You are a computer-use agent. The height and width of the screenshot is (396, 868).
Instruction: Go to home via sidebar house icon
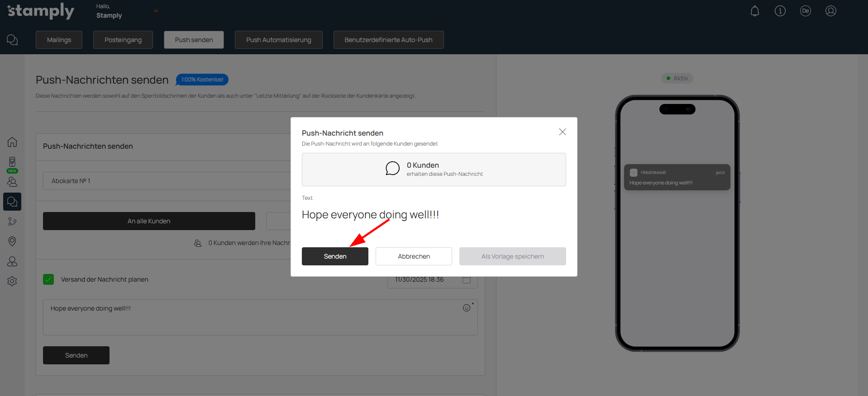(x=12, y=142)
